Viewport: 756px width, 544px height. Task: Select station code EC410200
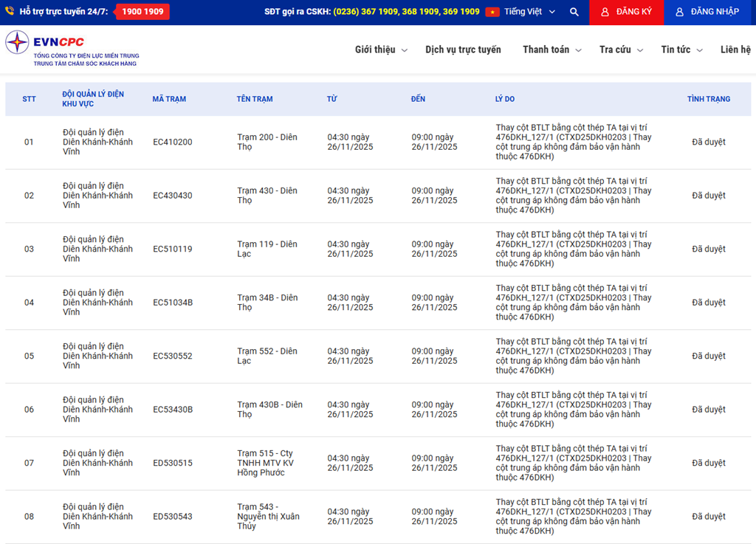172,142
